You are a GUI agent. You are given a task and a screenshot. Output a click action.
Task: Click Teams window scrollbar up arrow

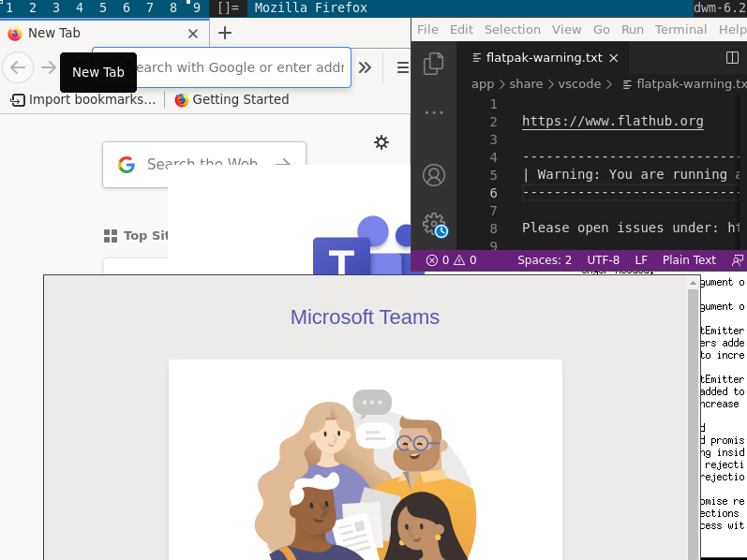(x=693, y=284)
